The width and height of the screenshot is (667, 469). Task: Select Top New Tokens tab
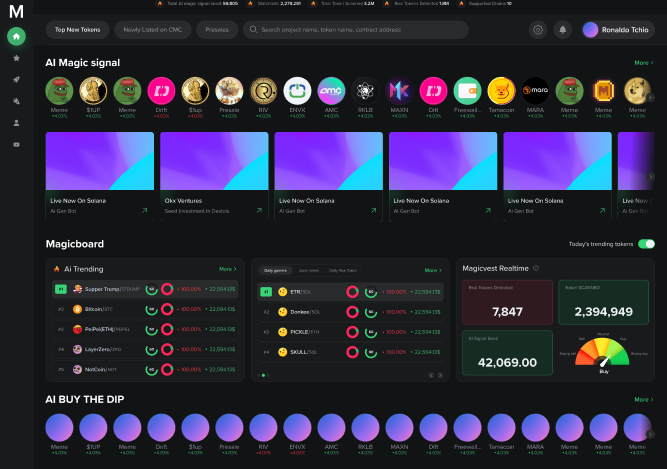coord(77,30)
